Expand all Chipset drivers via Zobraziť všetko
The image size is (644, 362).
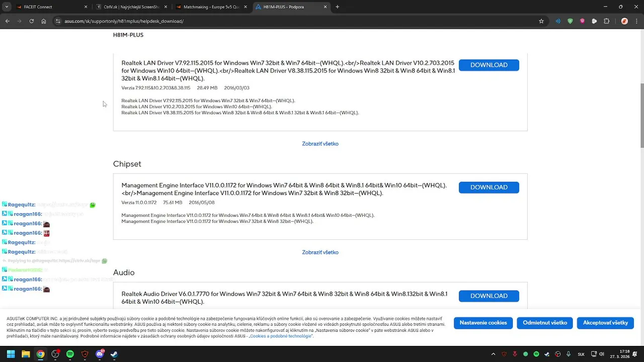pyautogui.click(x=320, y=252)
